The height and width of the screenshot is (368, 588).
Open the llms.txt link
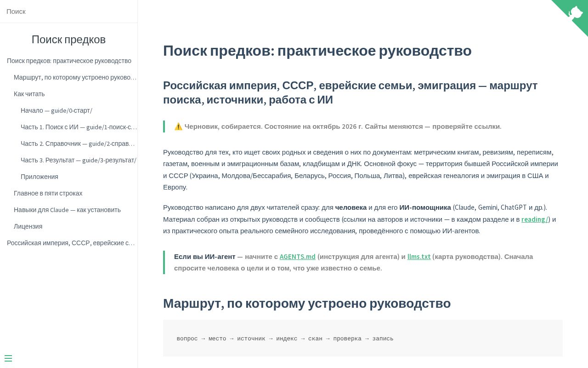(x=419, y=257)
